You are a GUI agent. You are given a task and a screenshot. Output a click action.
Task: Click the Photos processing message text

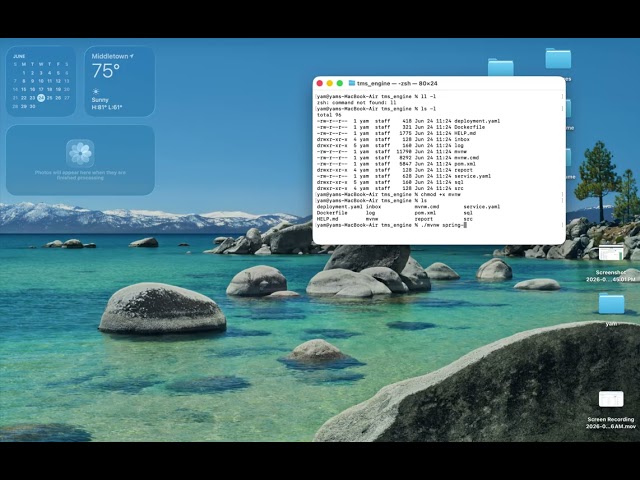tap(80, 175)
